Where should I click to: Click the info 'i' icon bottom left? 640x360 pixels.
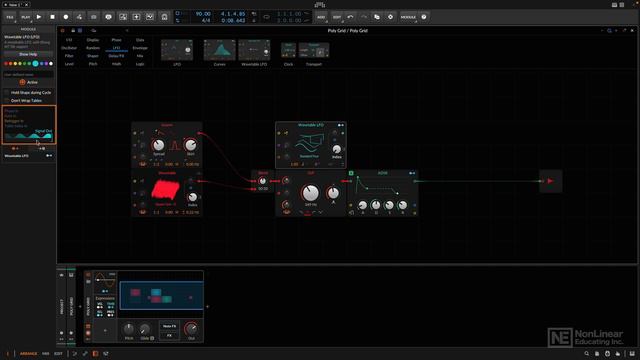(7, 353)
